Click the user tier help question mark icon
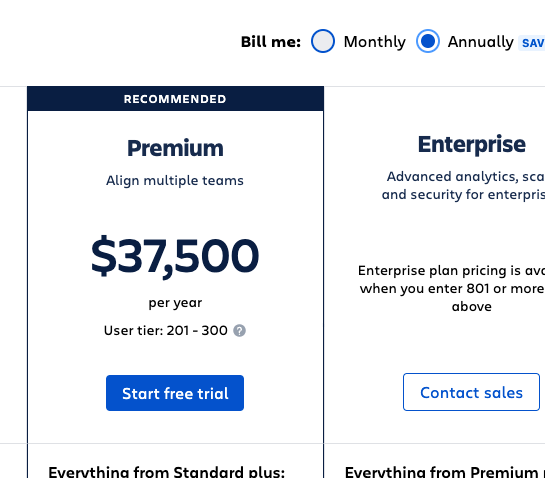This screenshot has height=478, width=545. click(239, 331)
